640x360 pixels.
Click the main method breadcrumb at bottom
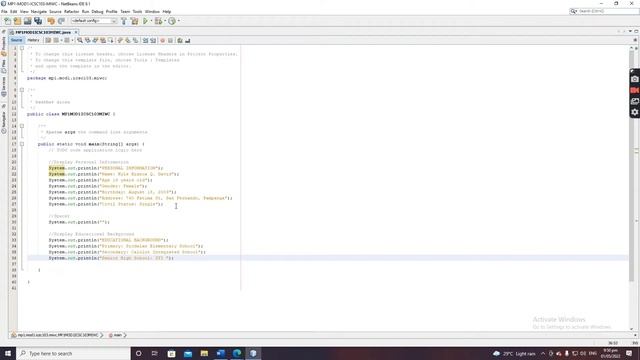117,335
